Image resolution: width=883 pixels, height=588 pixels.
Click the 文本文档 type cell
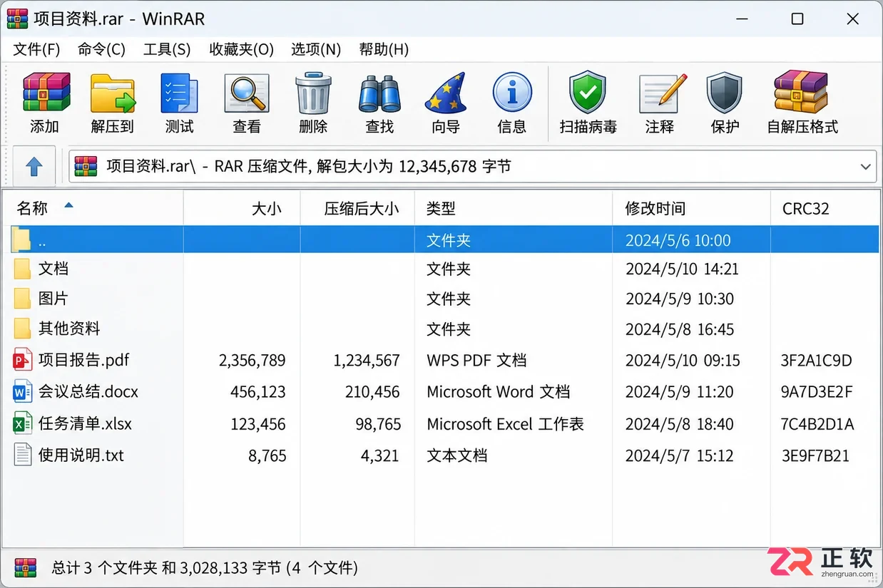pyautogui.click(x=456, y=455)
